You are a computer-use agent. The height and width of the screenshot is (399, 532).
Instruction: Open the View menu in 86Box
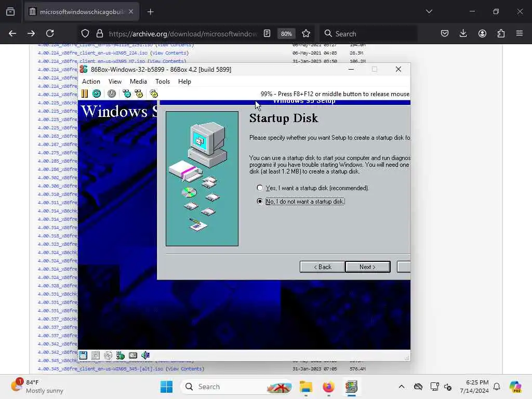[115, 82]
